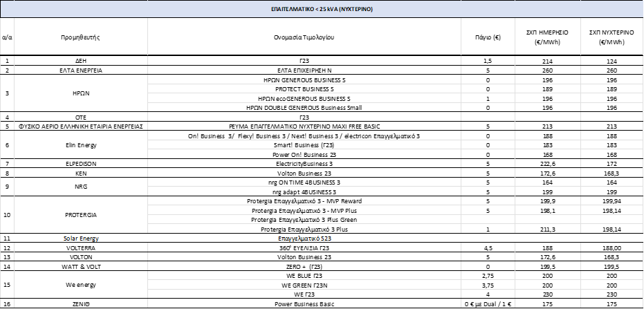Select tariff 'WE BLUE Γ23'

tap(304, 275)
